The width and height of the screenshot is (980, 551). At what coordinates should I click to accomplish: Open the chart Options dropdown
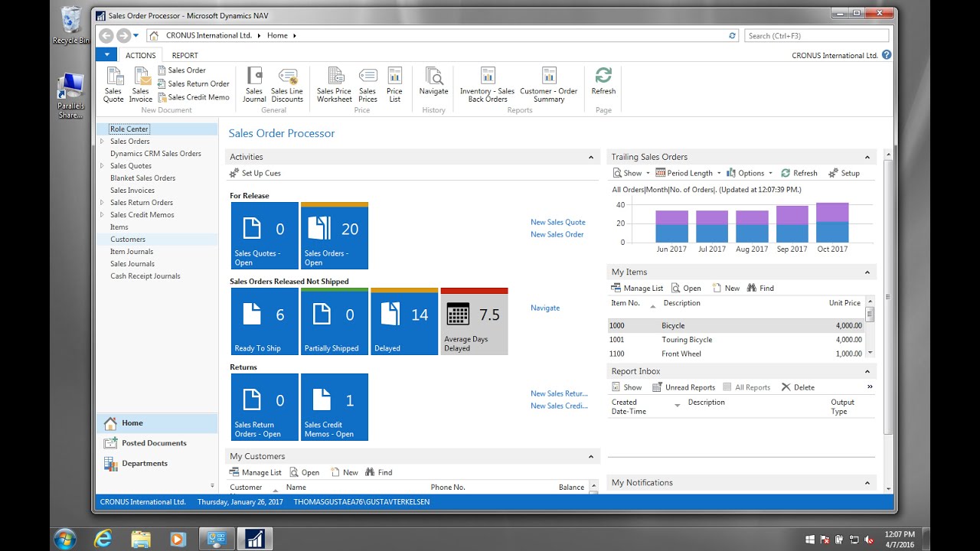[750, 174]
